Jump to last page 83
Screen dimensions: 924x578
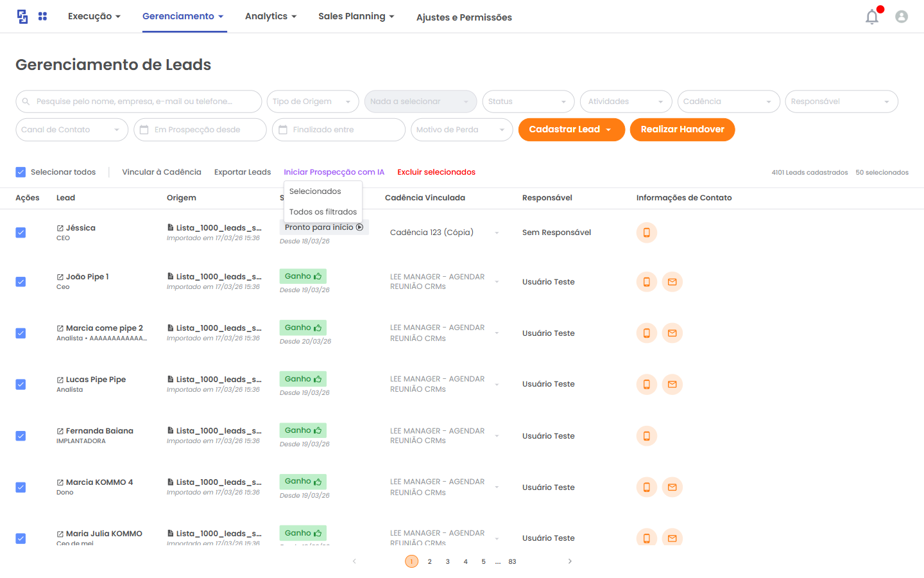pyautogui.click(x=512, y=562)
